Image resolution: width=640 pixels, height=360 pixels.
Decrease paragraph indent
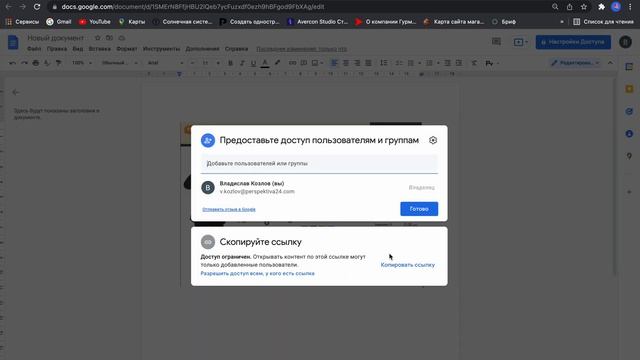point(447,63)
